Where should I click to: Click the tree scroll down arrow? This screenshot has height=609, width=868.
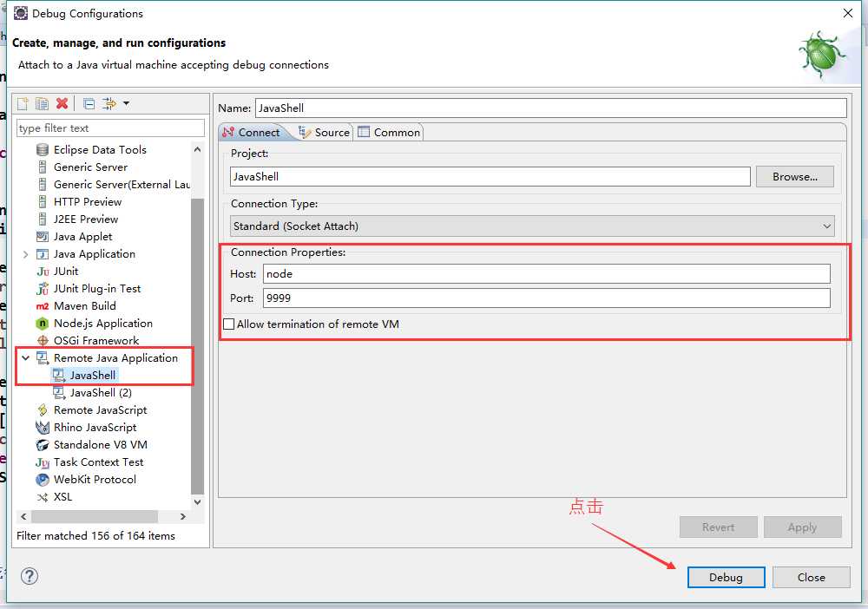[198, 501]
